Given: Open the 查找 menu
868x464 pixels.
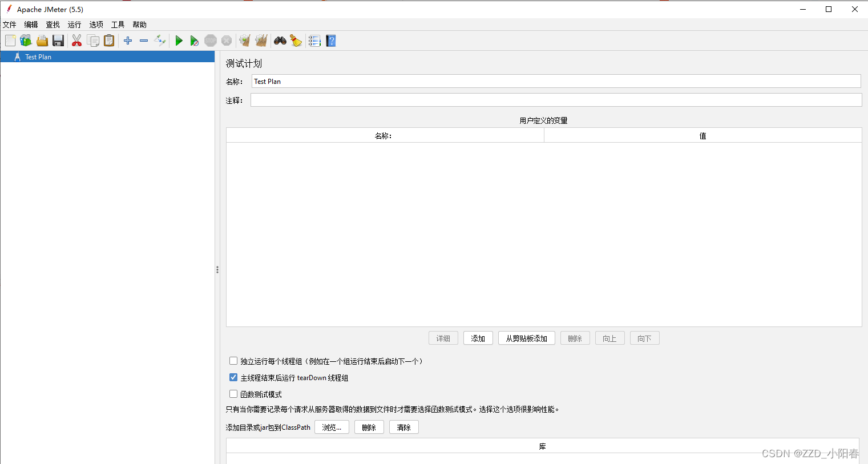Looking at the screenshot, I should coord(53,25).
